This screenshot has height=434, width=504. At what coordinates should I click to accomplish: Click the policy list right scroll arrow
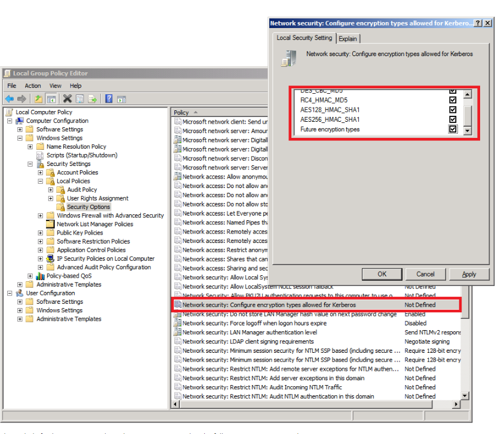point(456,404)
